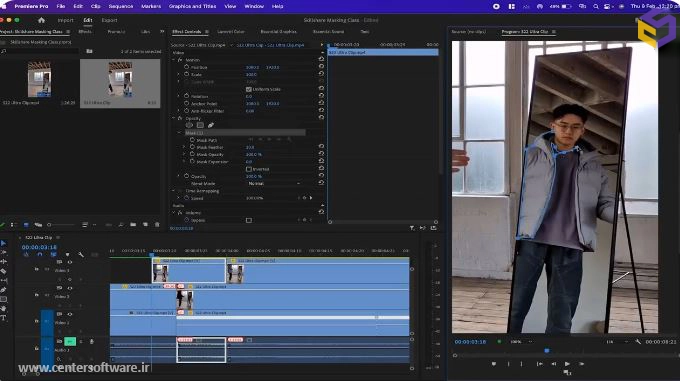Screen dimensions: 680x381
Task: Toggle snap magnet in timeline
Action: [x=39, y=254]
